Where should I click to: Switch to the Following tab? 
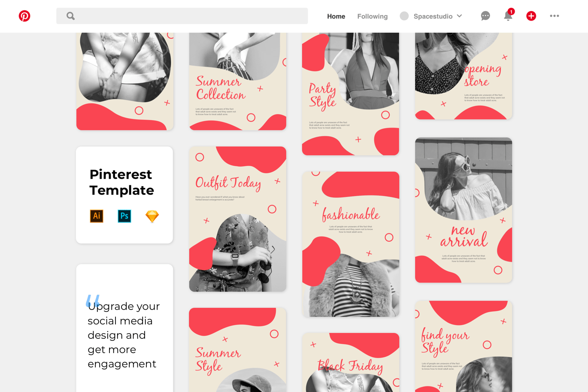[x=373, y=16]
